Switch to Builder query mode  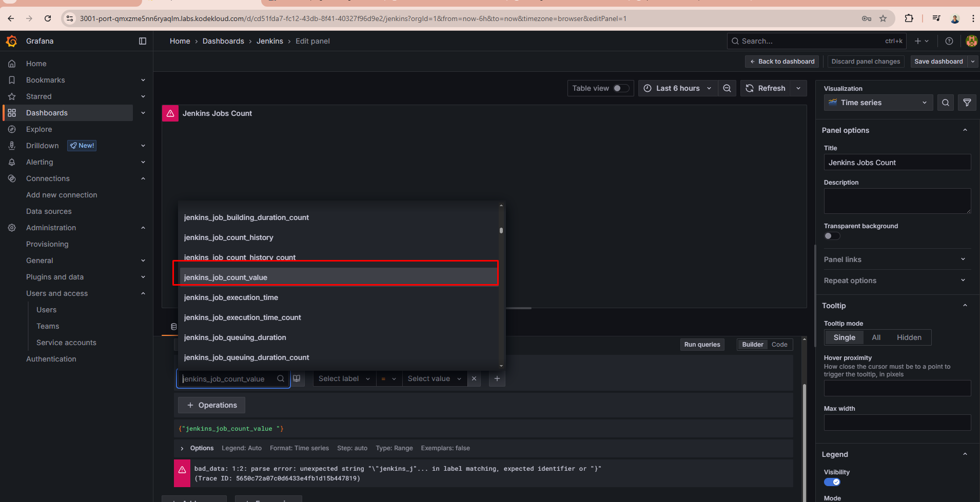(x=752, y=345)
